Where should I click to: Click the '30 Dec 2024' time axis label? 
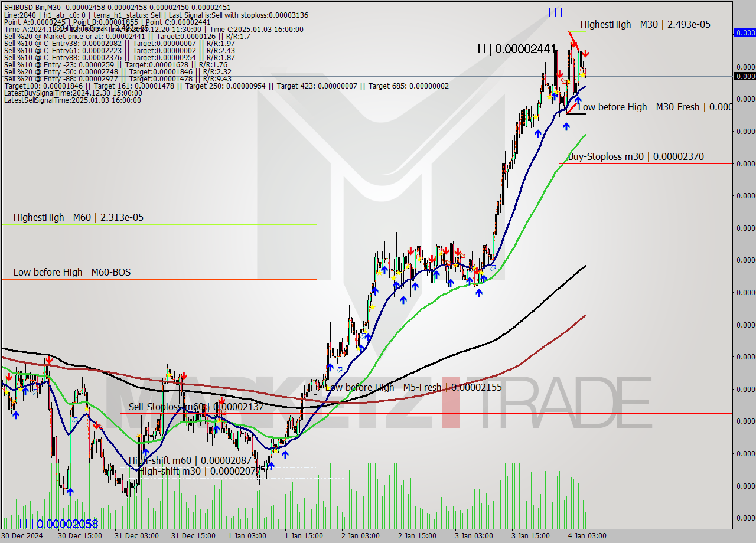(x=23, y=535)
